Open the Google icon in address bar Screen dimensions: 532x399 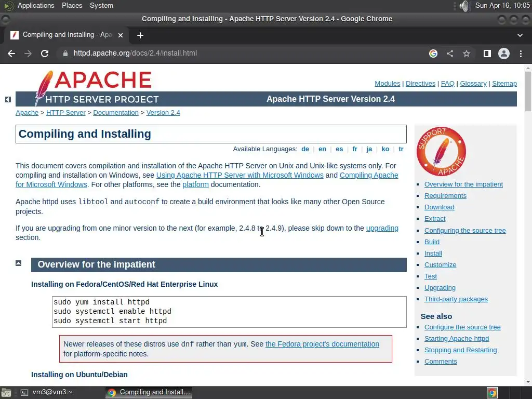[433, 54]
